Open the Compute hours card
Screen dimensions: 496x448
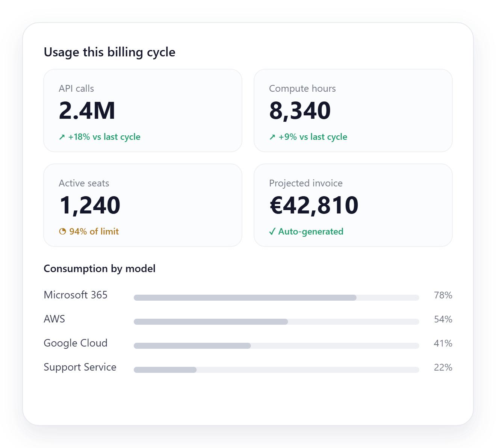click(x=353, y=110)
